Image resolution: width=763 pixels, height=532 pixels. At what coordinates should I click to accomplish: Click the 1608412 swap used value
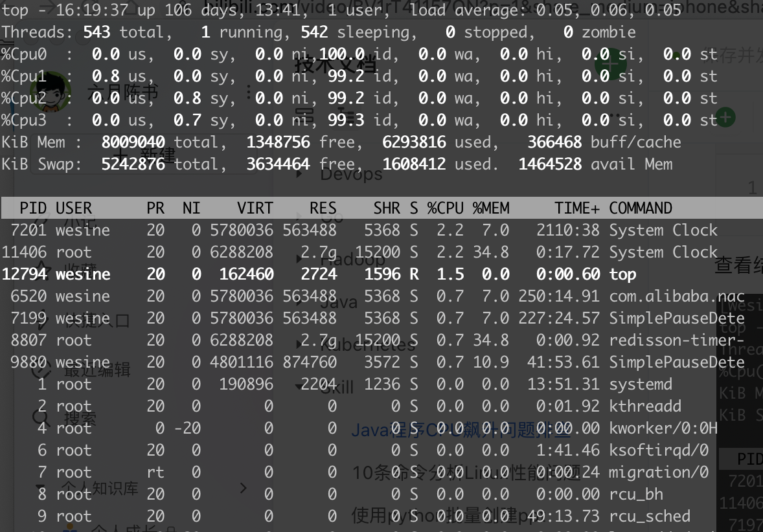click(x=414, y=164)
